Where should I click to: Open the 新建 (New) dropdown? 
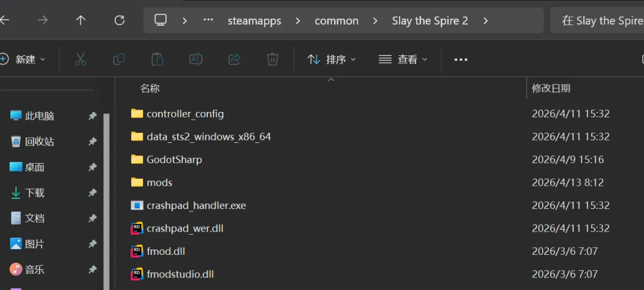(23, 60)
